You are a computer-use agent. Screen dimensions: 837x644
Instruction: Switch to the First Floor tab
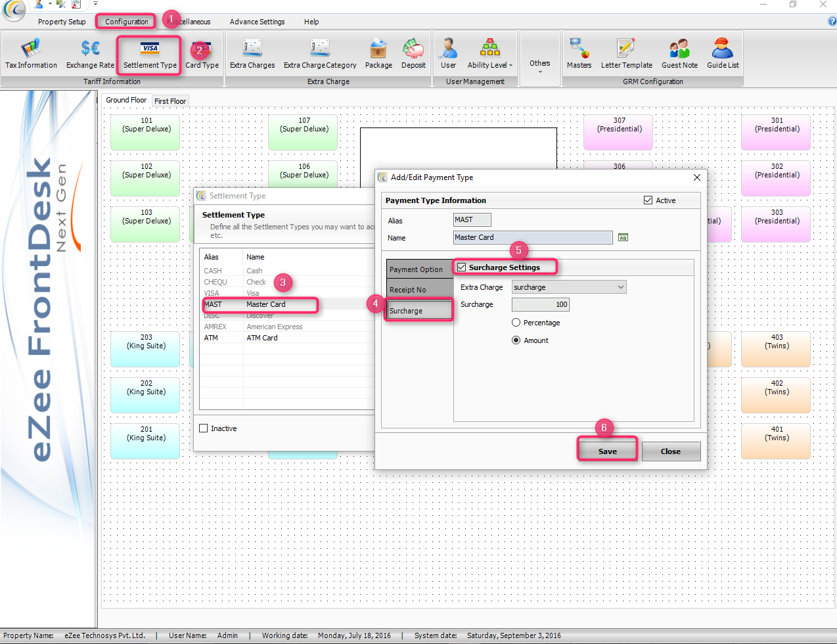pos(170,101)
